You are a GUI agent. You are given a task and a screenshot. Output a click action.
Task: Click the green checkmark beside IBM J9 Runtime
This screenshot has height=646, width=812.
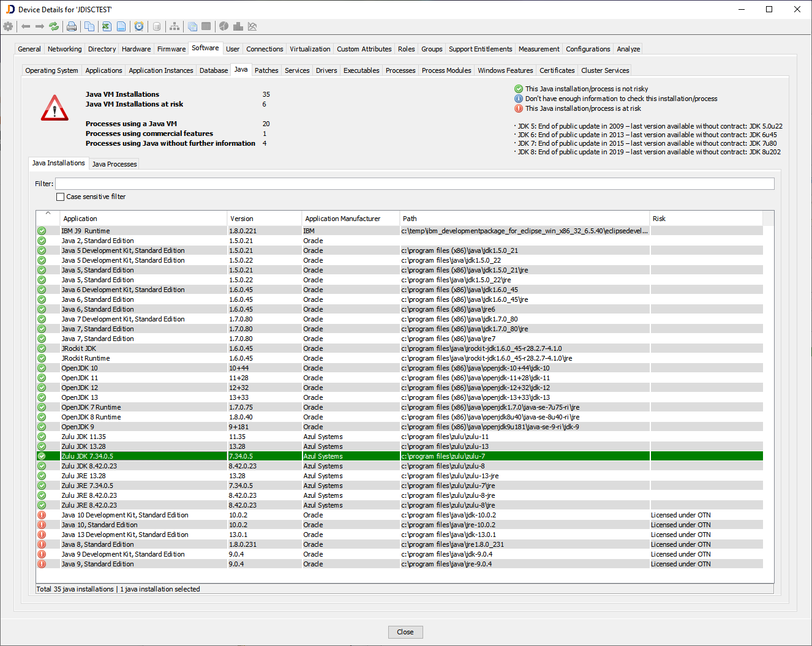(x=41, y=230)
